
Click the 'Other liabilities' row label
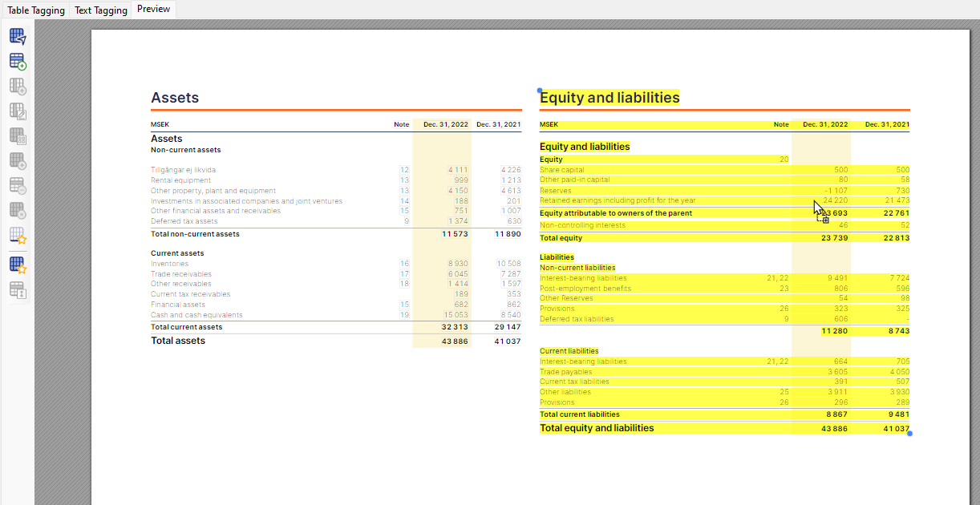point(565,392)
